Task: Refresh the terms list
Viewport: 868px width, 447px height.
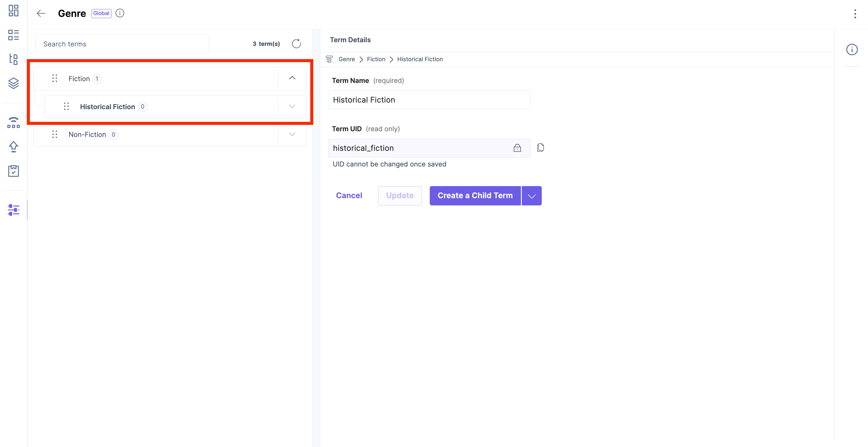Action: (x=296, y=44)
